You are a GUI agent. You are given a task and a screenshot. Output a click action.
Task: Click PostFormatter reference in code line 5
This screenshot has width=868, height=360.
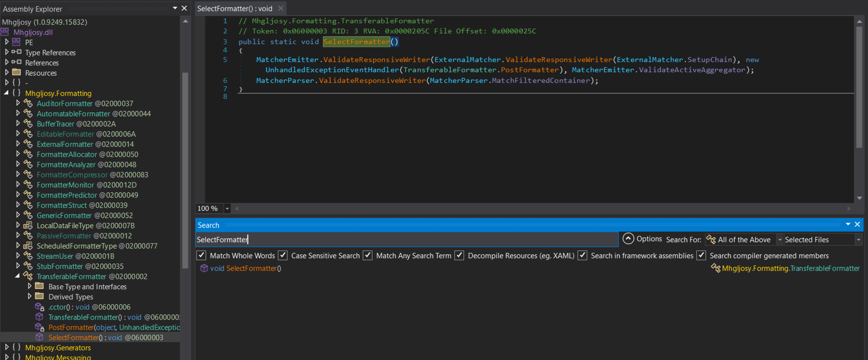[530, 70]
